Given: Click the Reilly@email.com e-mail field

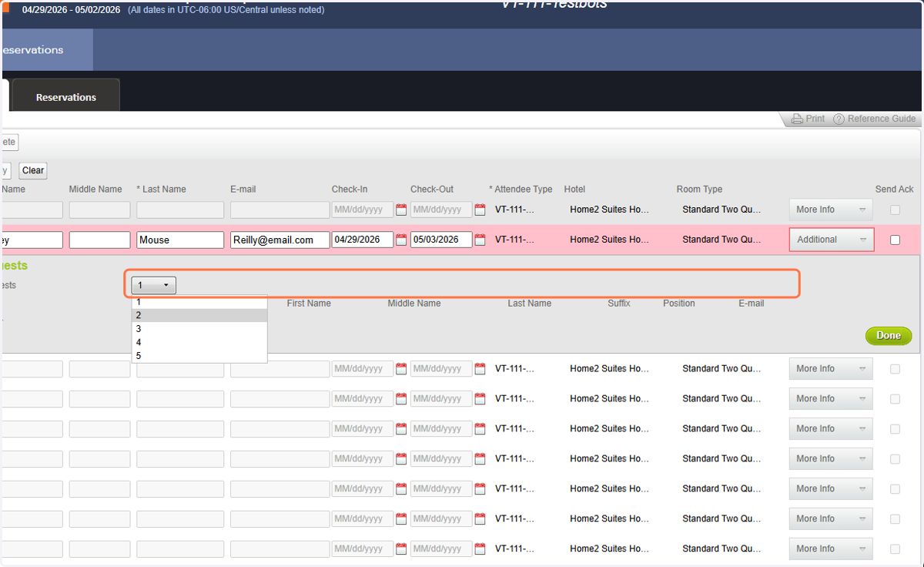Looking at the screenshot, I should pos(280,240).
